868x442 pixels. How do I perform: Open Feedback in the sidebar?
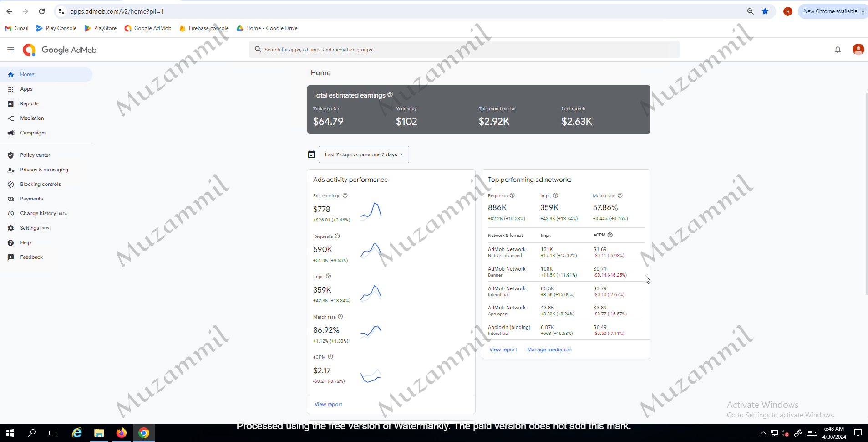[46, 257]
